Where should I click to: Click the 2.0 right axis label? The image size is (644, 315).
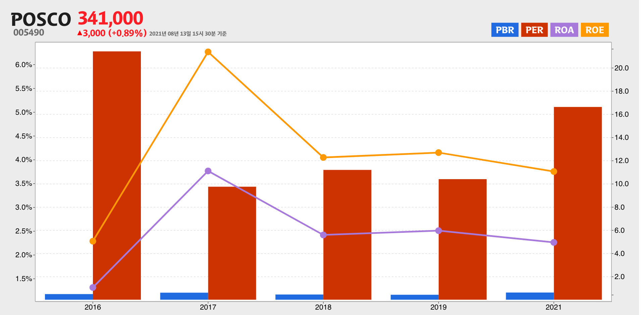[x=620, y=277]
